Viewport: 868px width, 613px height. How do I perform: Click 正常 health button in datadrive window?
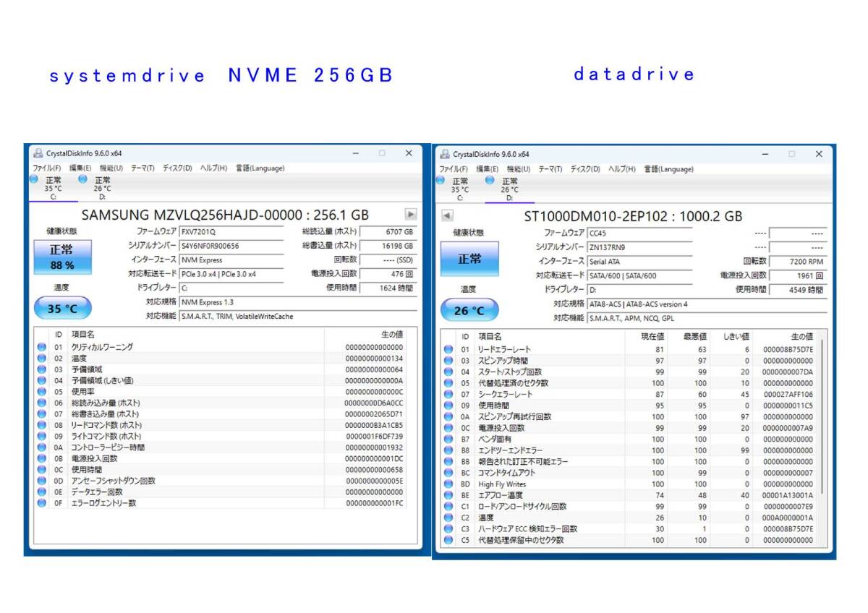click(469, 259)
